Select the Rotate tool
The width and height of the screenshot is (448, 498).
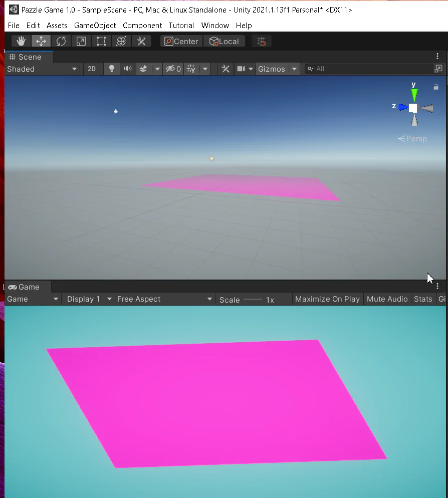(x=61, y=41)
